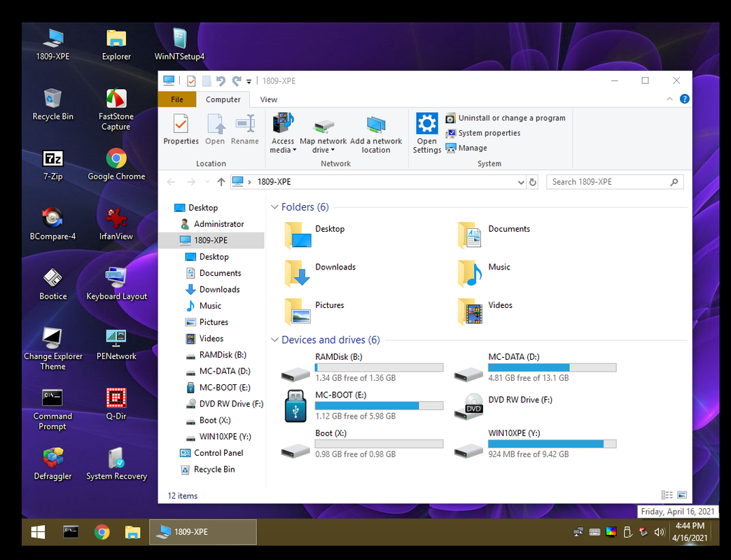Select the BCompare-4 desktop icon
This screenshot has width=731, height=560.
53,224
